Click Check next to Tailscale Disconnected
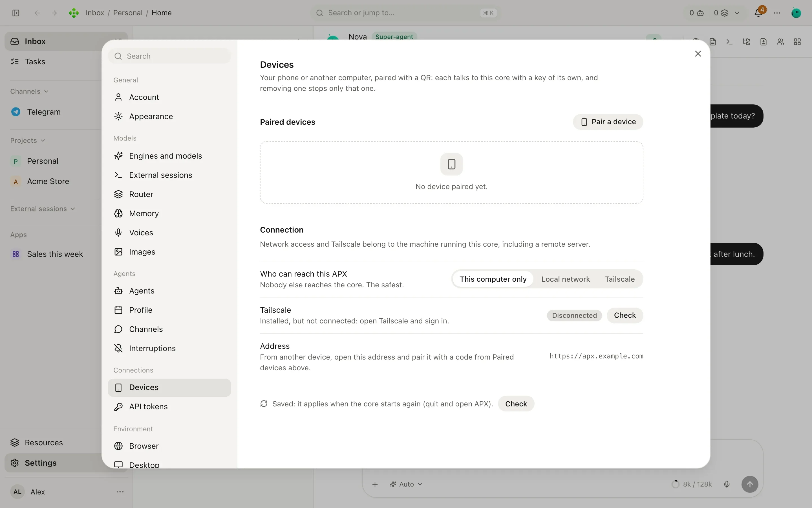The image size is (812, 508). tap(625, 315)
